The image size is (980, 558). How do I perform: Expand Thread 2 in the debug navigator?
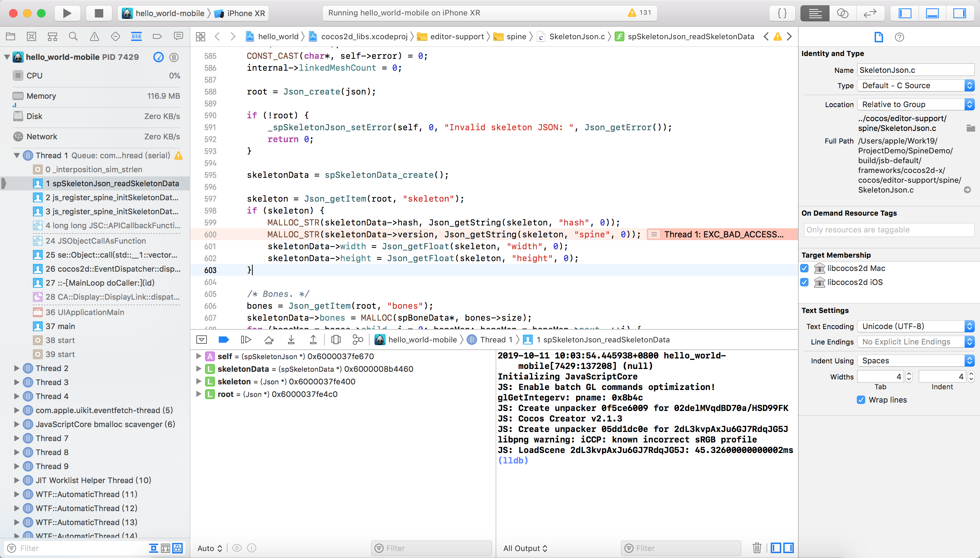click(16, 368)
